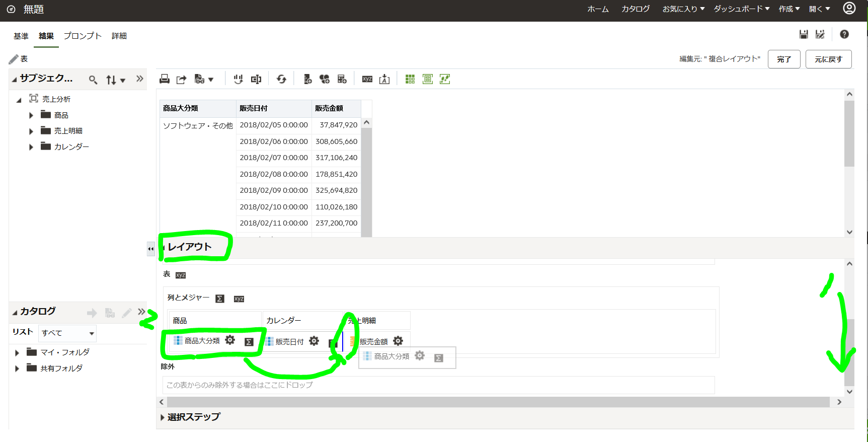
Task: Click the layout pane horizontal scrollbar
Action: point(498,402)
